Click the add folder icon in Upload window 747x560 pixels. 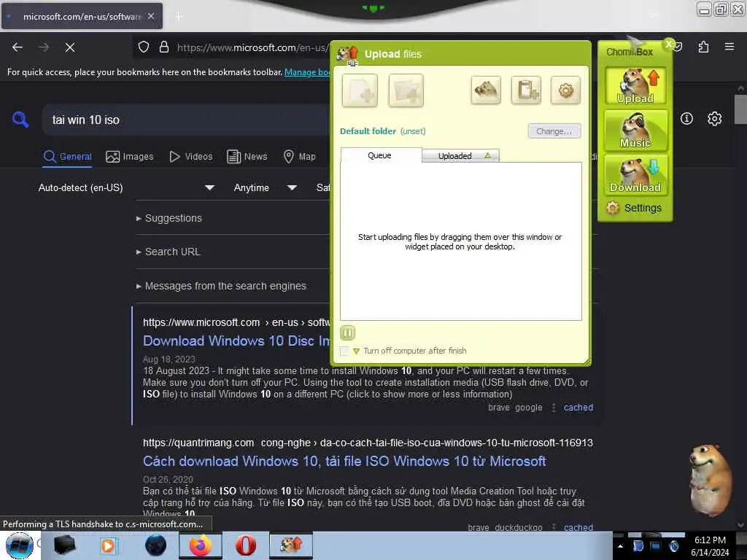(406, 90)
